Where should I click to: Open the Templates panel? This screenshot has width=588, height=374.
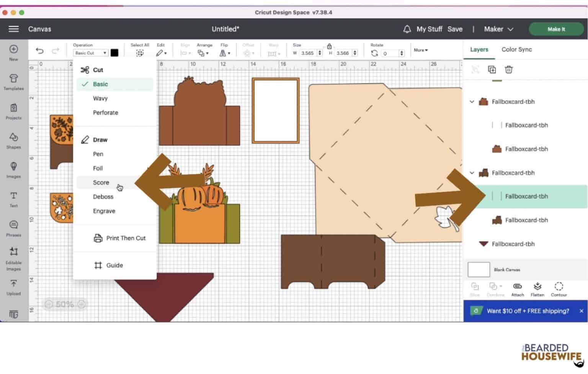click(x=13, y=82)
